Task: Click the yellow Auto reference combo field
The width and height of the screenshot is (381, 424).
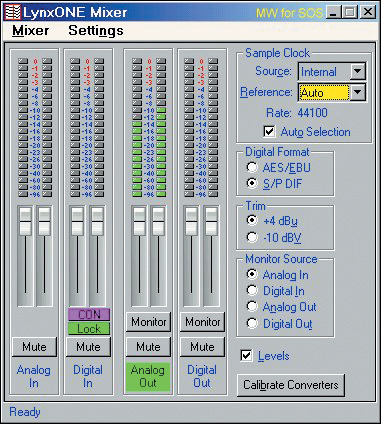Action: [x=324, y=92]
